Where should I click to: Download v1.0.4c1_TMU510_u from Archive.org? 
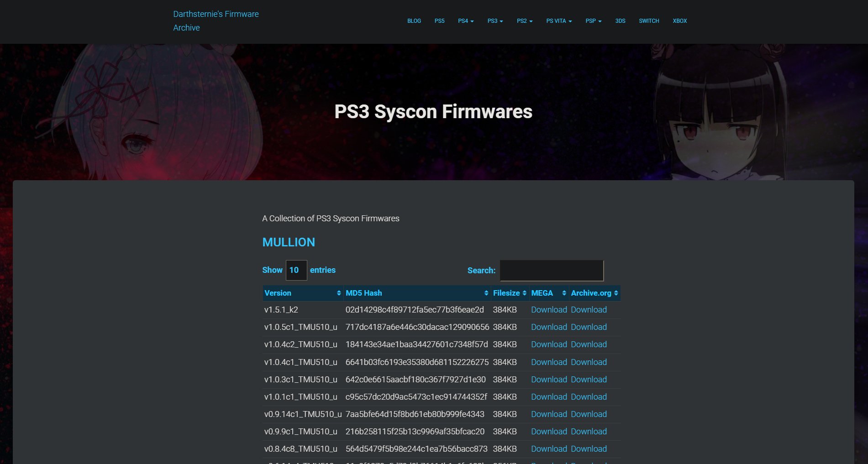589,362
